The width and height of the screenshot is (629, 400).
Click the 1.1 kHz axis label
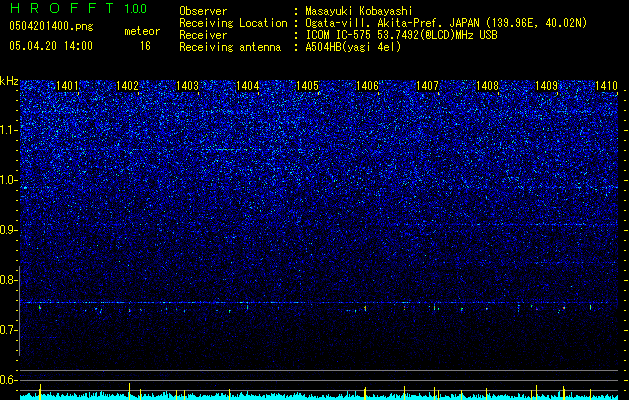click(9, 130)
